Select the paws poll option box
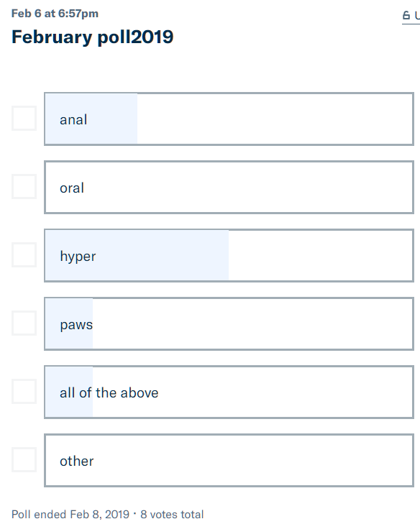The height and width of the screenshot is (524, 420). 229,323
